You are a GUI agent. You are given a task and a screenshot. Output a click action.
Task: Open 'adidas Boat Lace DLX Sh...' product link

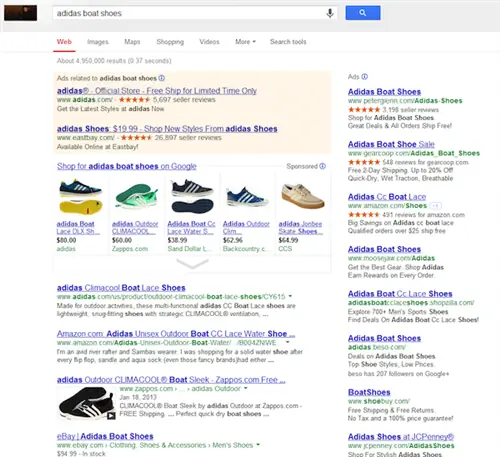click(78, 227)
